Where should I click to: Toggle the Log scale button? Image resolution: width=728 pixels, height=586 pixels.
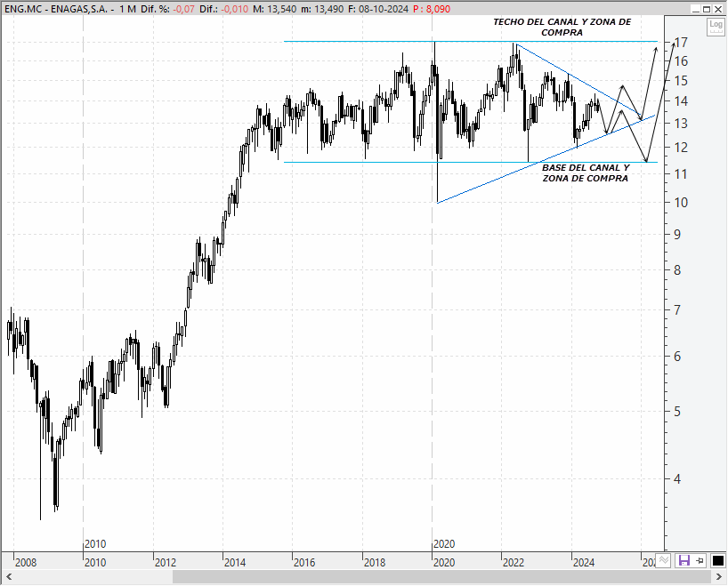[716, 27]
